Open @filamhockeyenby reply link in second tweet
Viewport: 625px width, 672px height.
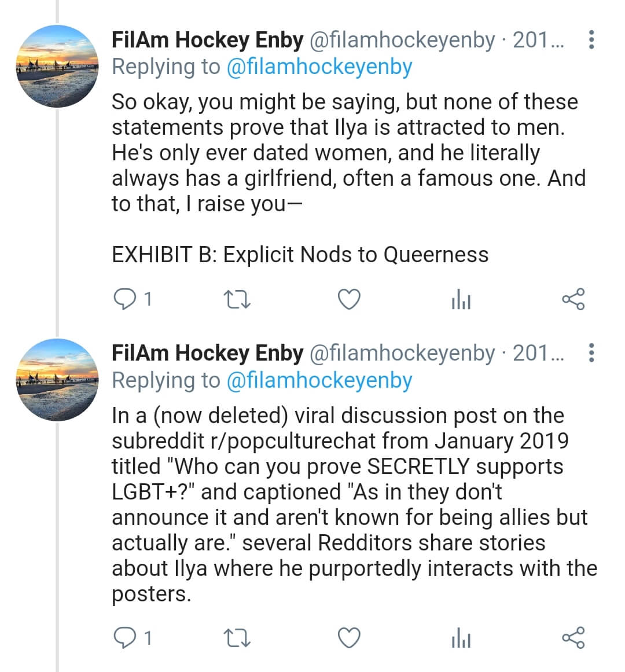pyautogui.click(x=319, y=380)
